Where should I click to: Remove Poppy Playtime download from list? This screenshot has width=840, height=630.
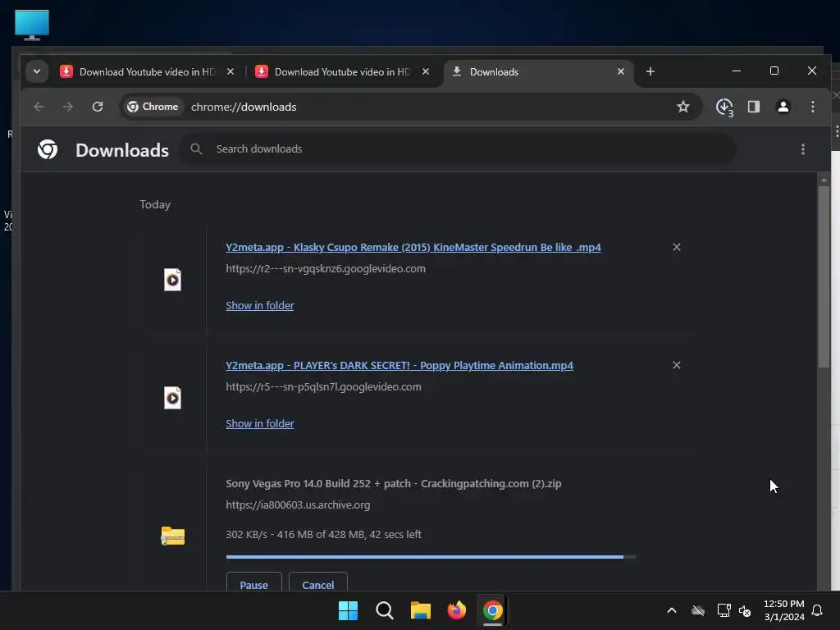pyautogui.click(x=677, y=365)
